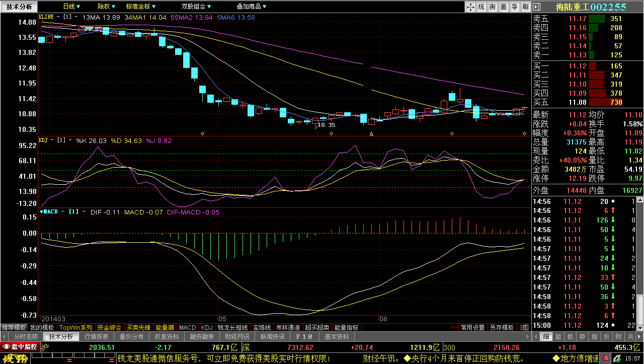Screen dimensions: 644x364
Task: Select the 能量指标 template
Action: [346, 327]
